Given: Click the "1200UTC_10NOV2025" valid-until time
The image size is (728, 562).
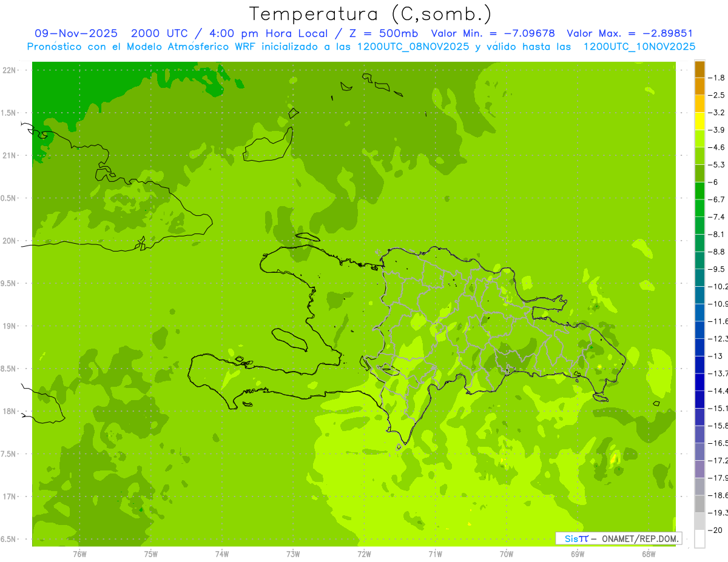Looking at the screenshot, I should coord(639,47).
